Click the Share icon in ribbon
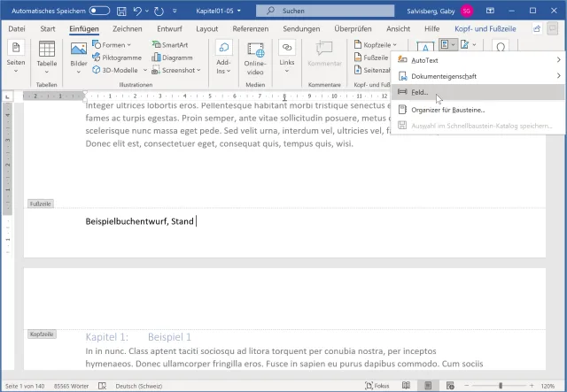The image size is (567, 392). coord(537,28)
